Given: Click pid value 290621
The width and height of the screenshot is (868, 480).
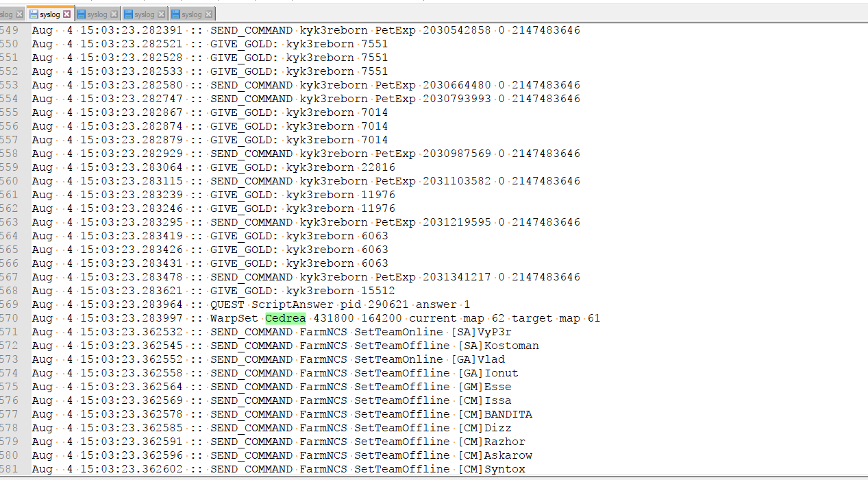Looking at the screenshot, I should [x=388, y=304].
